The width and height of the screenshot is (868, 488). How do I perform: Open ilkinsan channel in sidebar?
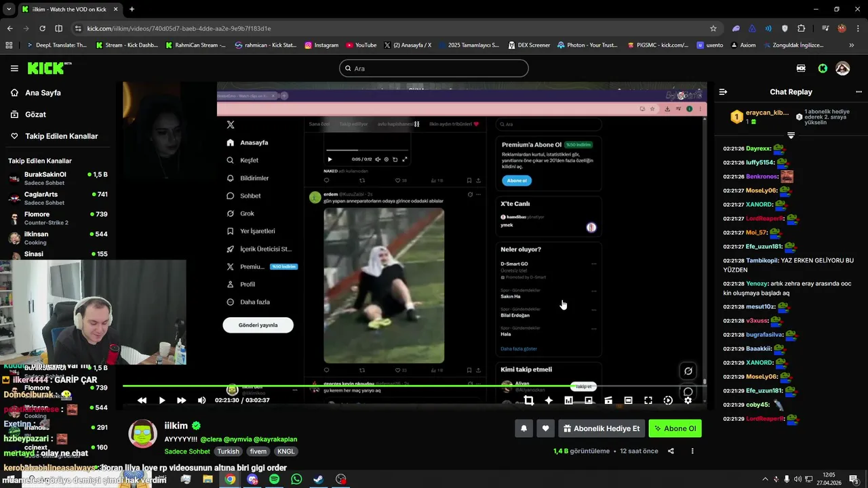pos(58,237)
